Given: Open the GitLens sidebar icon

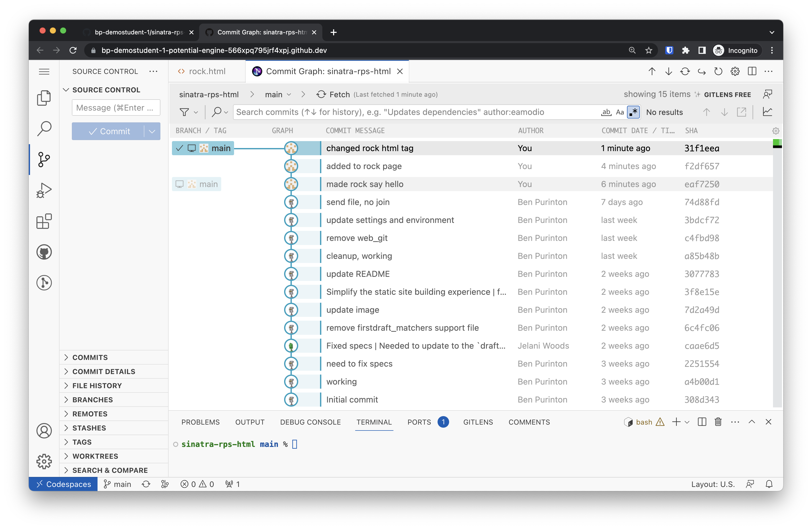Looking at the screenshot, I should tap(44, 283).
